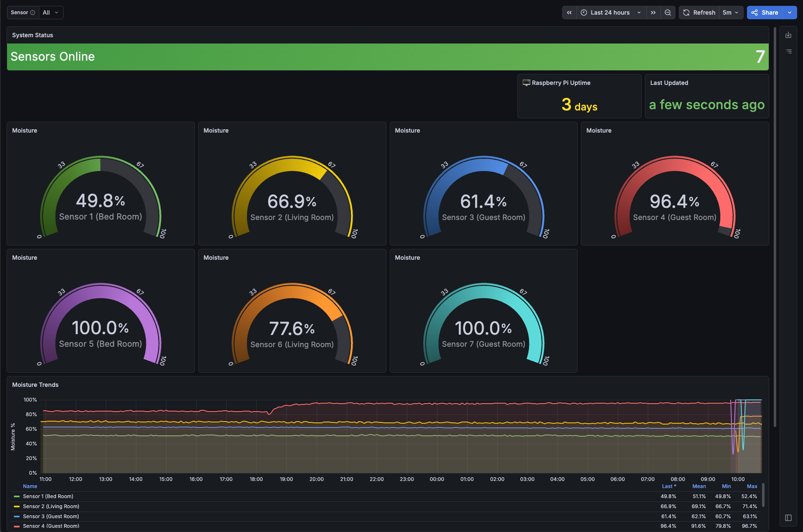The image size is (803, 532).
Task: Click the '3 days' uptime value
Action: 579,105
